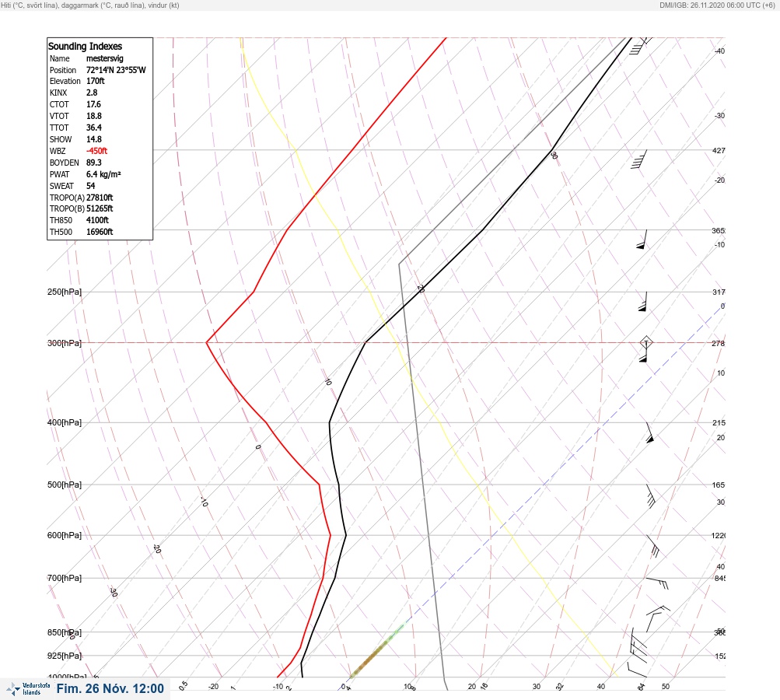Click the -40 label on right axis
The width and height of the screenshot is (780, 700).
(x=719, y=51)
